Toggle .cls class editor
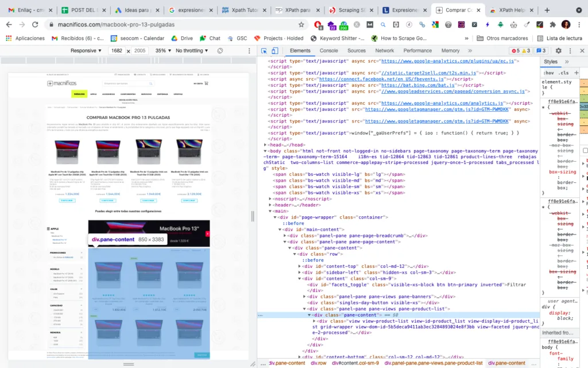This screenshot has width=588, height=368. click(x=564, y=73)
